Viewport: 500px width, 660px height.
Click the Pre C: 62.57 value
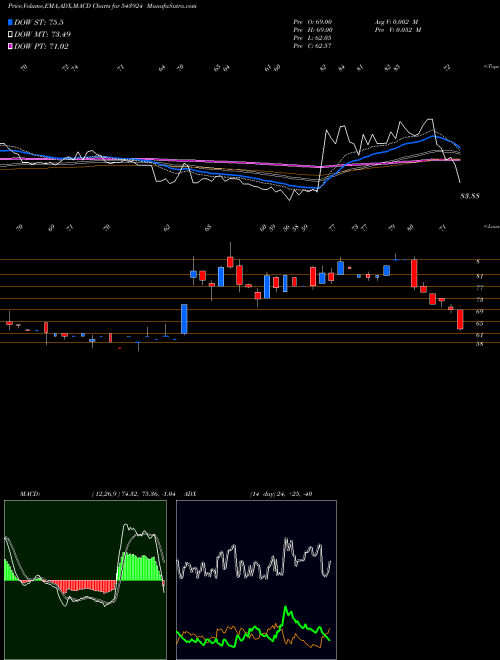pos(313,46)
